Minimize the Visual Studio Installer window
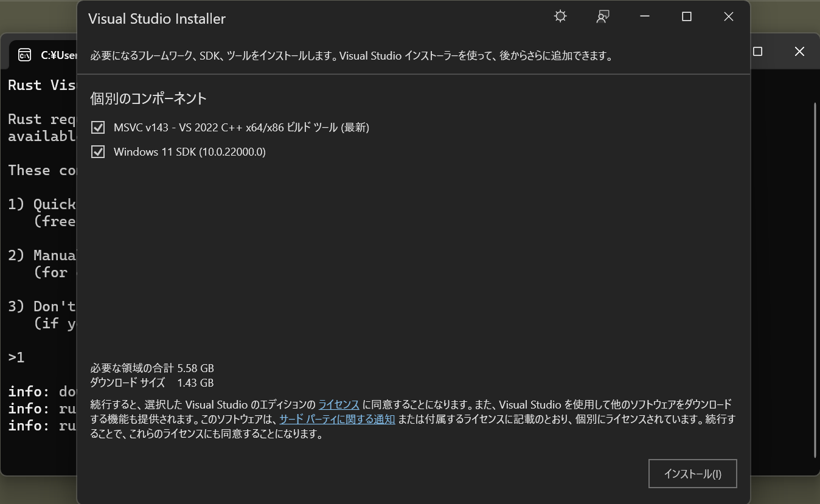 coord(645,17)
